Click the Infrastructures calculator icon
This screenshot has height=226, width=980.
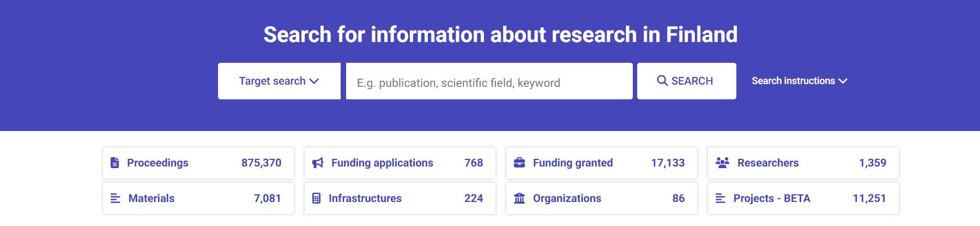coord(317,198)
